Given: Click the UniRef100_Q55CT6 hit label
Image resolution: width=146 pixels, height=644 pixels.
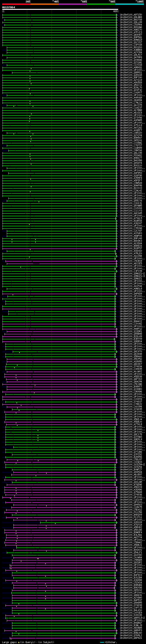Looking at the screenshot, I should tap(131, 201).
